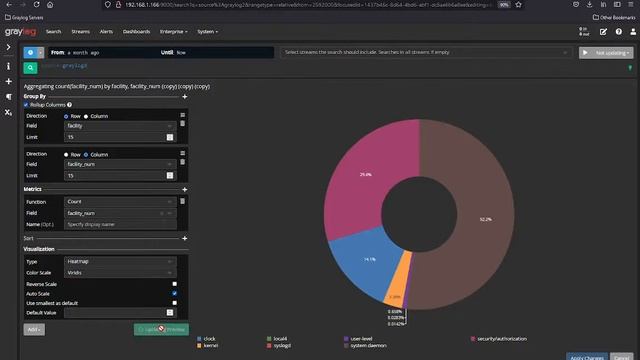Open the help question mark icon
This screenshot has height=360, width=640.
(x=619, y=32)
